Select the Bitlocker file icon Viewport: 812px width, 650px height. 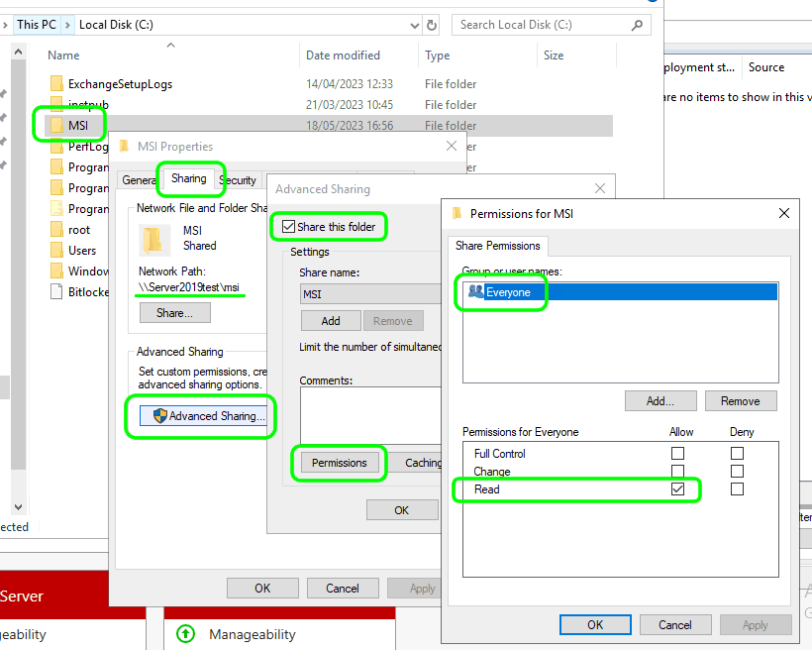click(56, 292)
